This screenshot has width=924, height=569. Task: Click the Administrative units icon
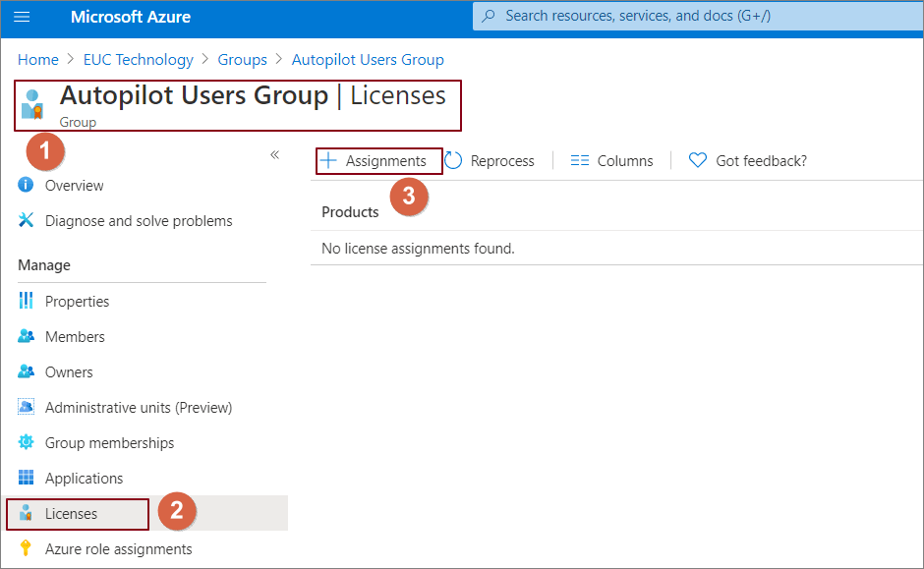click(x=26, y=407)
